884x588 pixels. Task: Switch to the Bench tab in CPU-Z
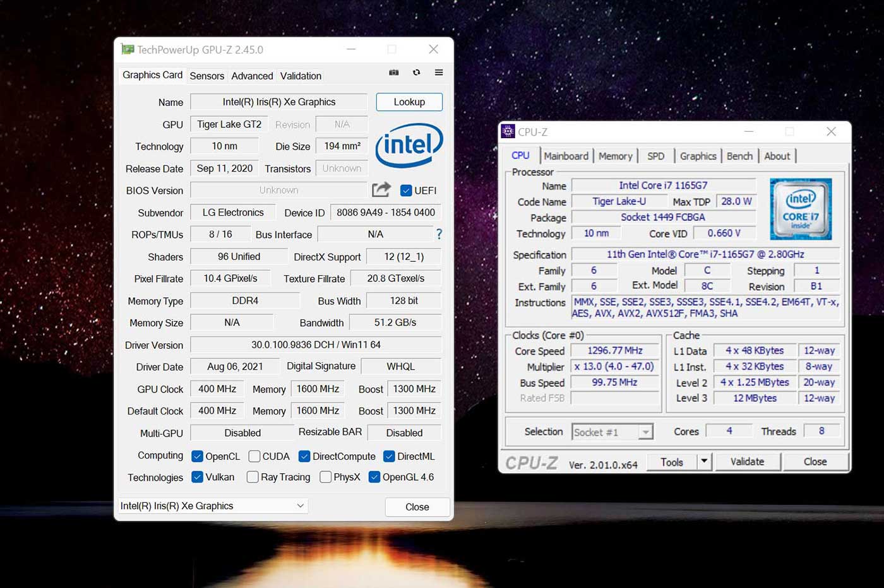pos(739,156)
